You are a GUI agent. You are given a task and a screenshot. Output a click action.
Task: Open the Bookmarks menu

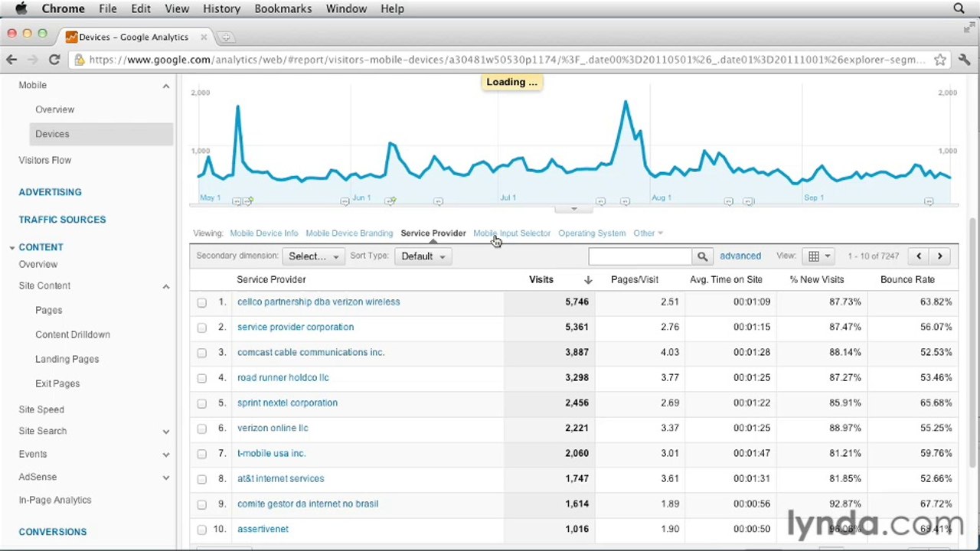click(x=283, y=8)
